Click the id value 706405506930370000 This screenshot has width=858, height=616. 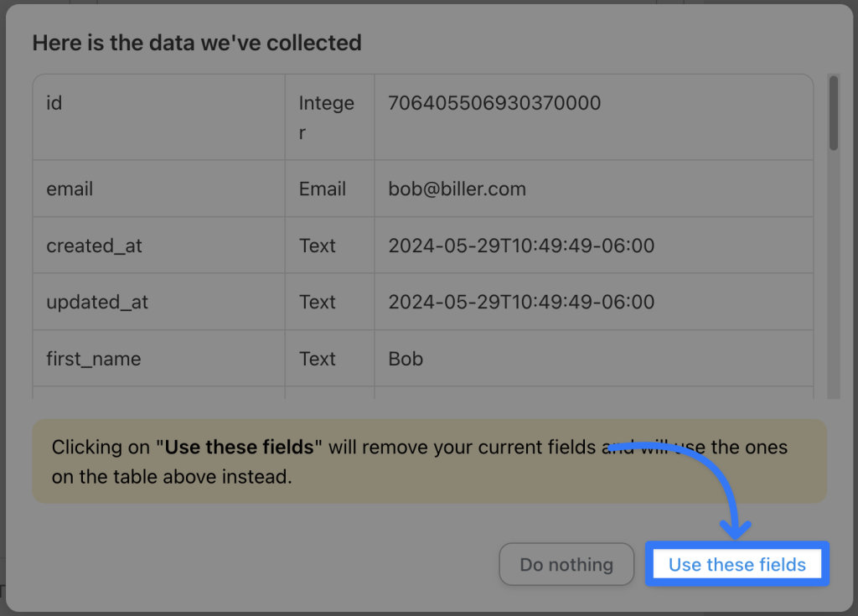coord(494,103)
